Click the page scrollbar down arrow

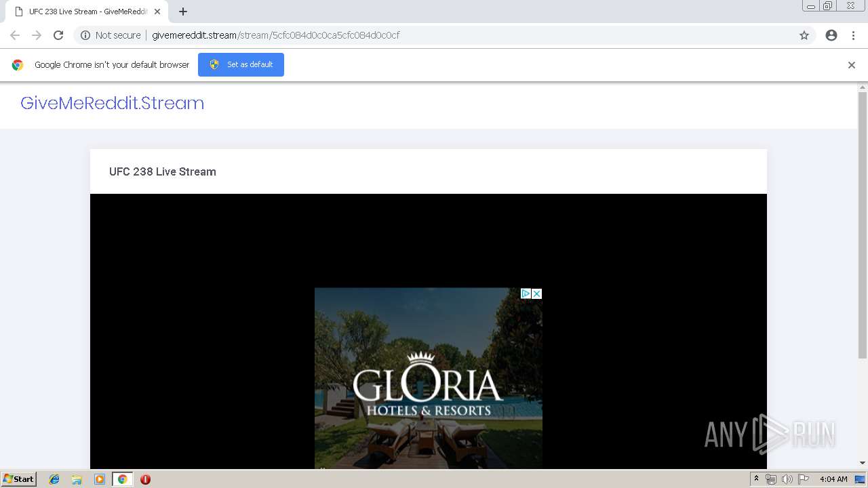tap(863, 464)
